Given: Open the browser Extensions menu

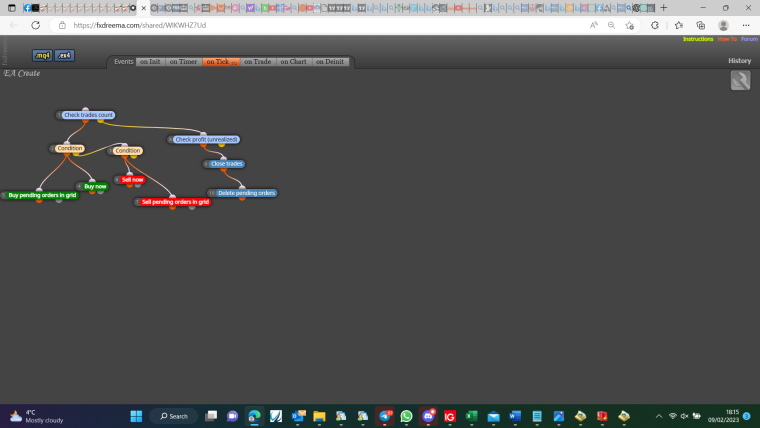Looking at the screenshot, I should click(655, 25).
